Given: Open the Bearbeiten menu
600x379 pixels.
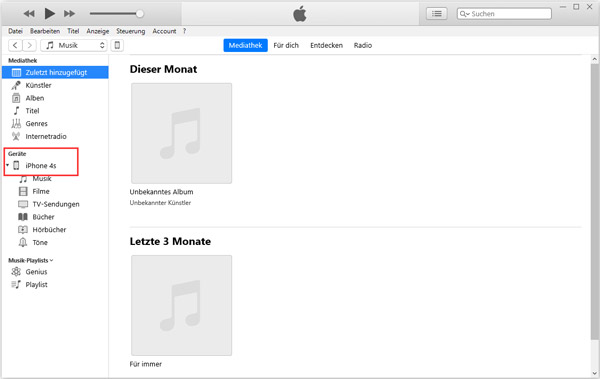Looking at the screenshot, I should [x=45, y=31].
